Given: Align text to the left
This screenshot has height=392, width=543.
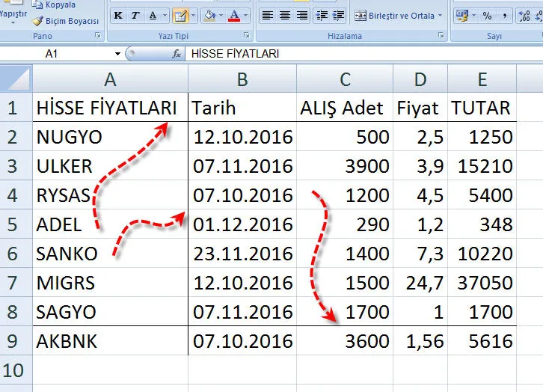Looking at the screenshot, I should click(268, 16).
